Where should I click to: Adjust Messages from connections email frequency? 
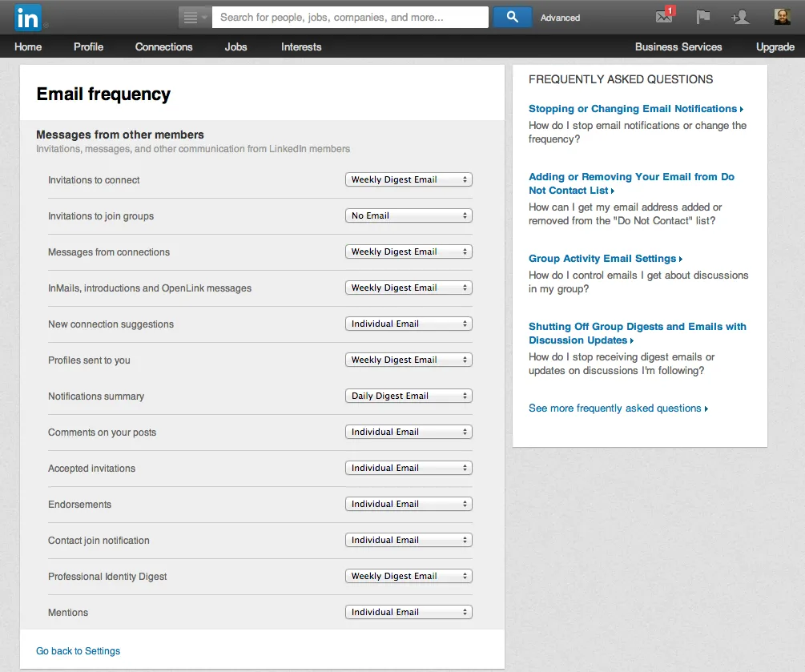coord(408,251)
